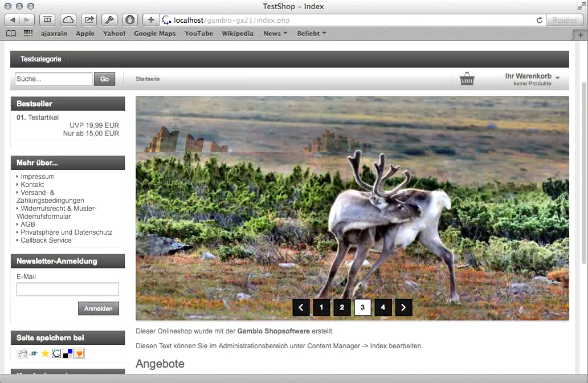588x383 pixels.
Task: Go to previous slide arrow
Action: [x=301, y=307]
